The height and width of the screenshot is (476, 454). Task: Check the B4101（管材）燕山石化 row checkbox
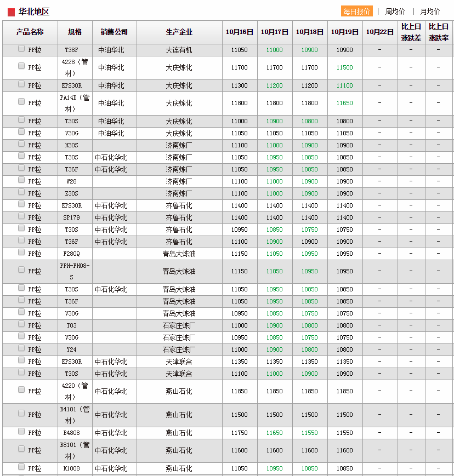coord(21,413)
